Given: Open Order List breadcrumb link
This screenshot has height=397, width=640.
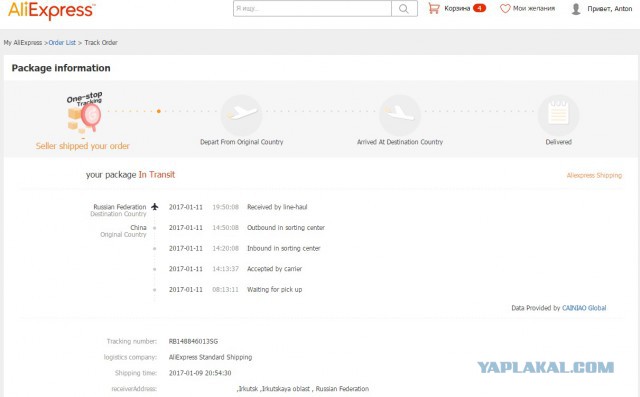Looking at the screenshot, I should coord(62,42).
